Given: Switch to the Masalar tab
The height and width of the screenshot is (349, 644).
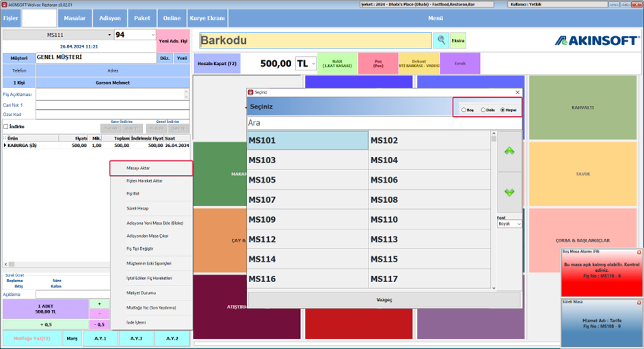Looking at the screenshot, I should [x=75, y=18].
